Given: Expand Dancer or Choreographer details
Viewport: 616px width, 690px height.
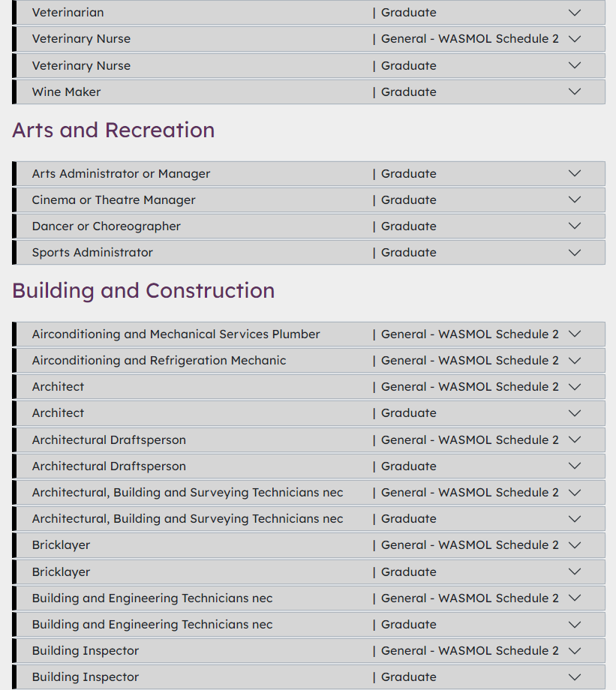Looking at the screenshot, I should tap(575, 226).
